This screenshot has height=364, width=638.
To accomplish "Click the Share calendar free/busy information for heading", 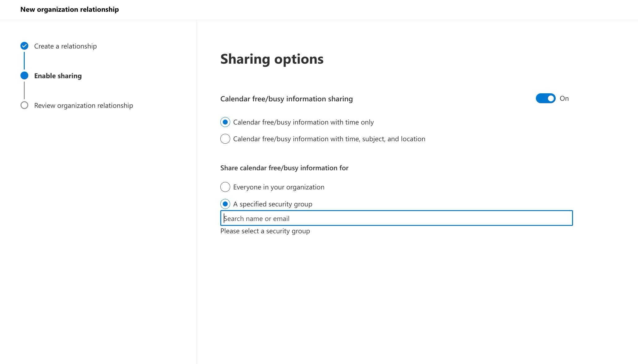I will (284, 168).
